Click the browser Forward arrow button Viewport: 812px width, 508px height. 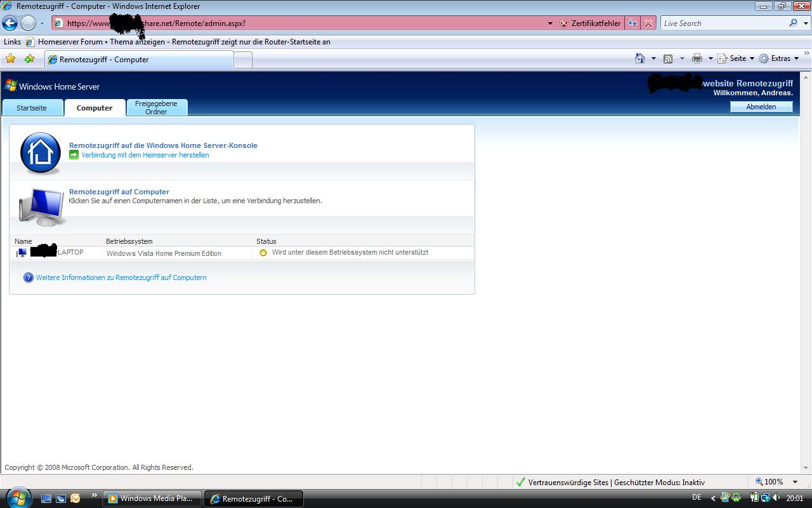28,23
